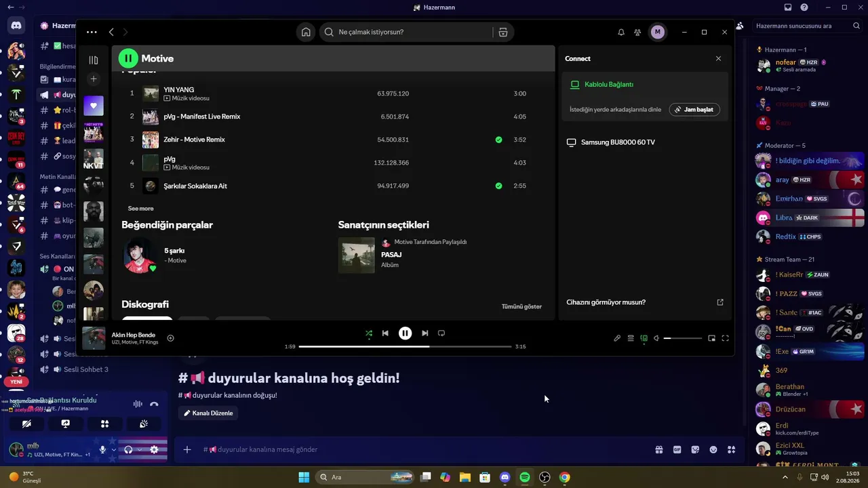Add Aklın Hep Bende to Liked Songs
868x488 pixels.
[x=171, y=338]
